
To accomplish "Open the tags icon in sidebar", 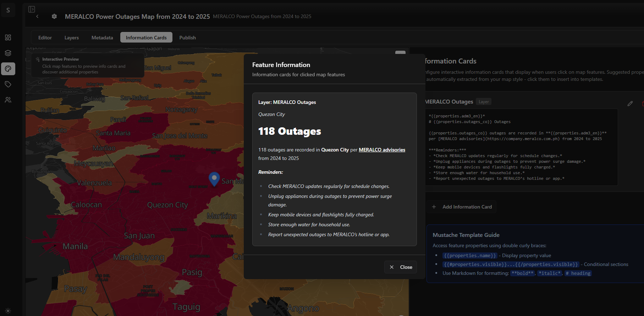I will pos(8,84).
